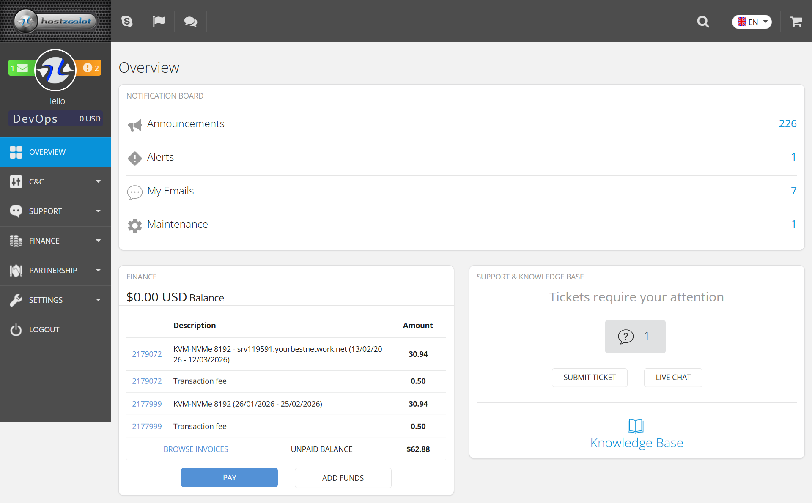The height and width of the screenshot is (504, 812).
Task: Open the SUPPORT sidebar menu
Action: (x=55, y=211)
